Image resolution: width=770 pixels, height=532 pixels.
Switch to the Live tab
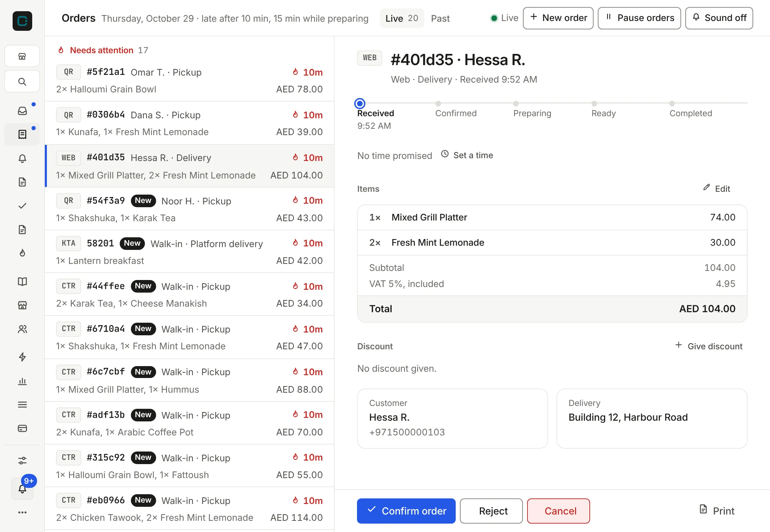tap(402, 18)
